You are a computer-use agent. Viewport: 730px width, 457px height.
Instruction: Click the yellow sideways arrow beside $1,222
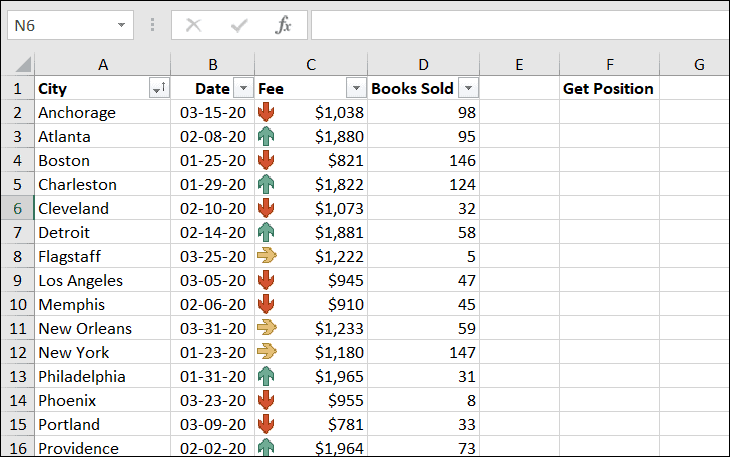pos(267,255)
